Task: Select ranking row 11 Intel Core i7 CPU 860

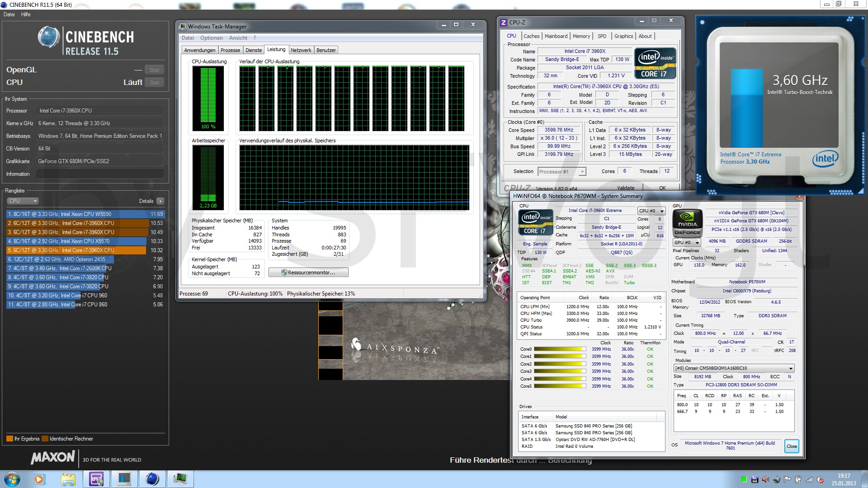Action: (x=85, y=305)
